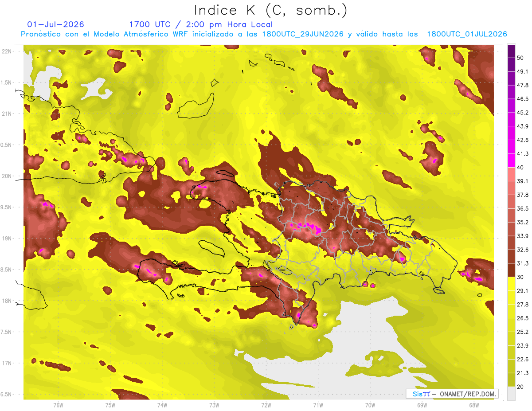Click the '70W' longitude axis label

tap(370, 405)
